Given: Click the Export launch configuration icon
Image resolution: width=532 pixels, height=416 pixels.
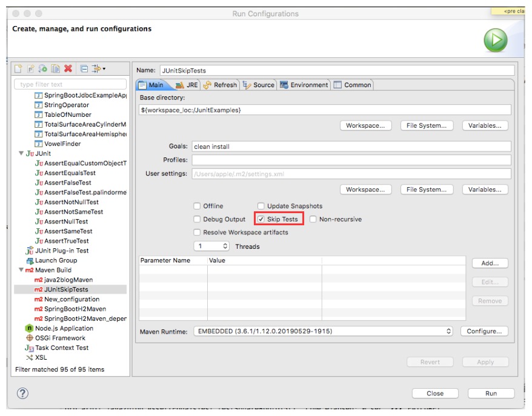Looking at the screenshot, I should (43, 69).
